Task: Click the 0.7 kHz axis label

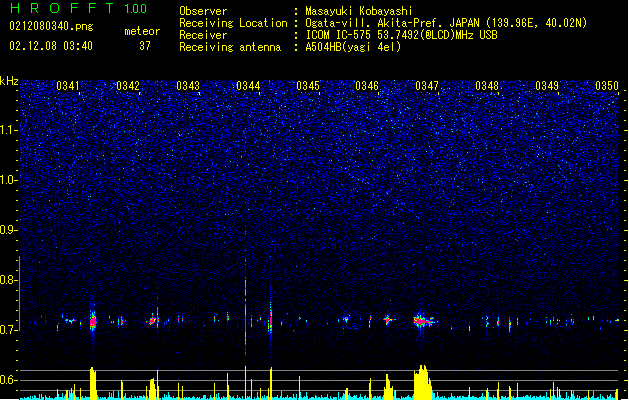Action: point(9,330)
